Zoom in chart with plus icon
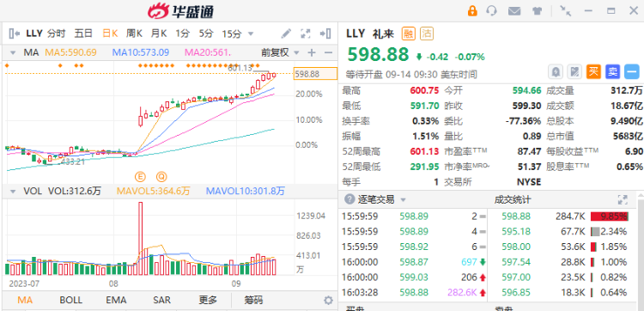This screenshot has width=644, height=311. pos(312,52)
